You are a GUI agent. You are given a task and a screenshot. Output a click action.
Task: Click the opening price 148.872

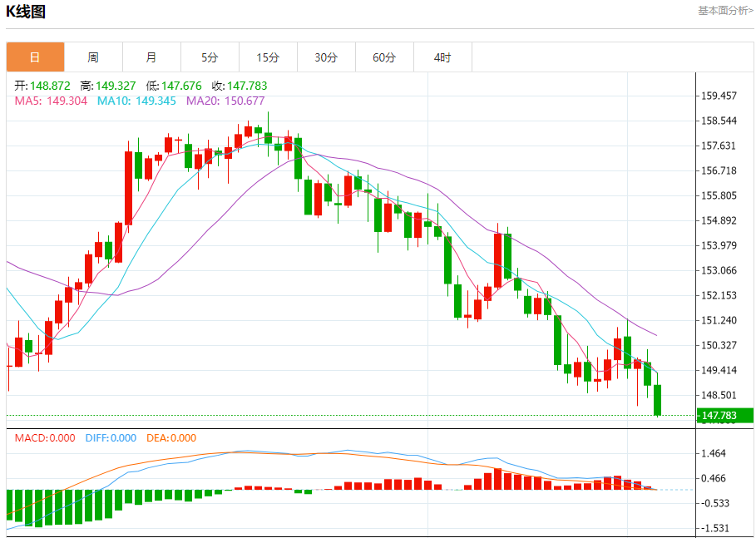coord(50,86)
